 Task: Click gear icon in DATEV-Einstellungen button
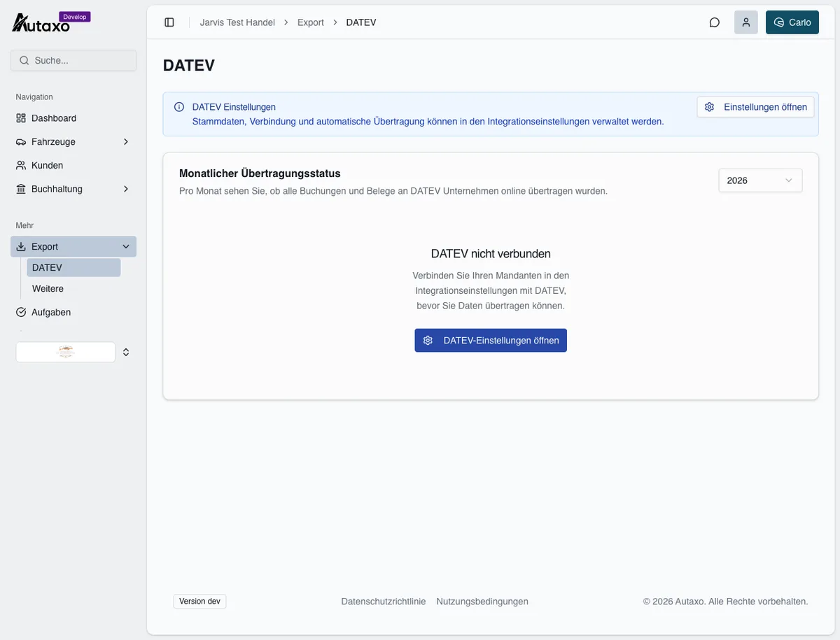[x=428, y=341]
